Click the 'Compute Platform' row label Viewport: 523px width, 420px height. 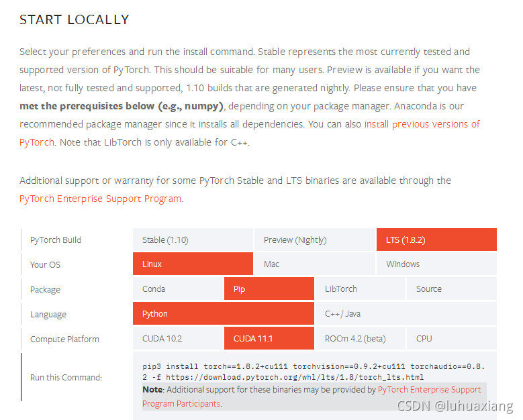(x=64, y=339)
